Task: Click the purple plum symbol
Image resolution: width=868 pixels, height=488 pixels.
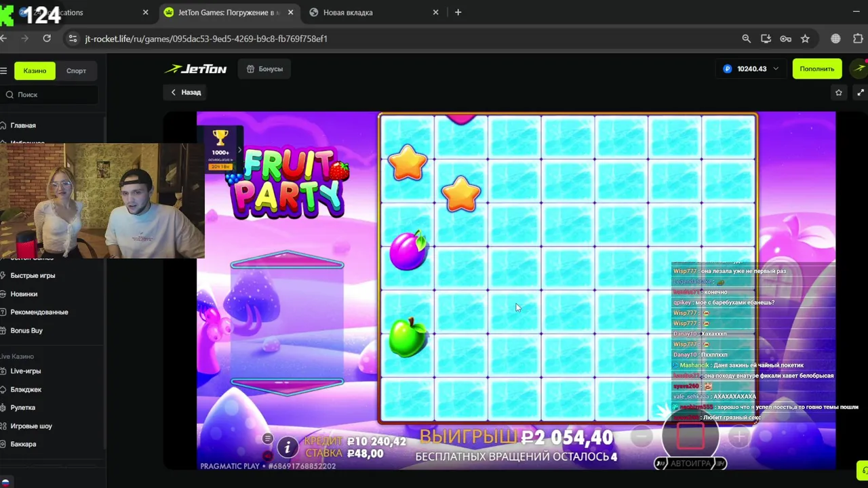Action: click(x=408, y=251)
